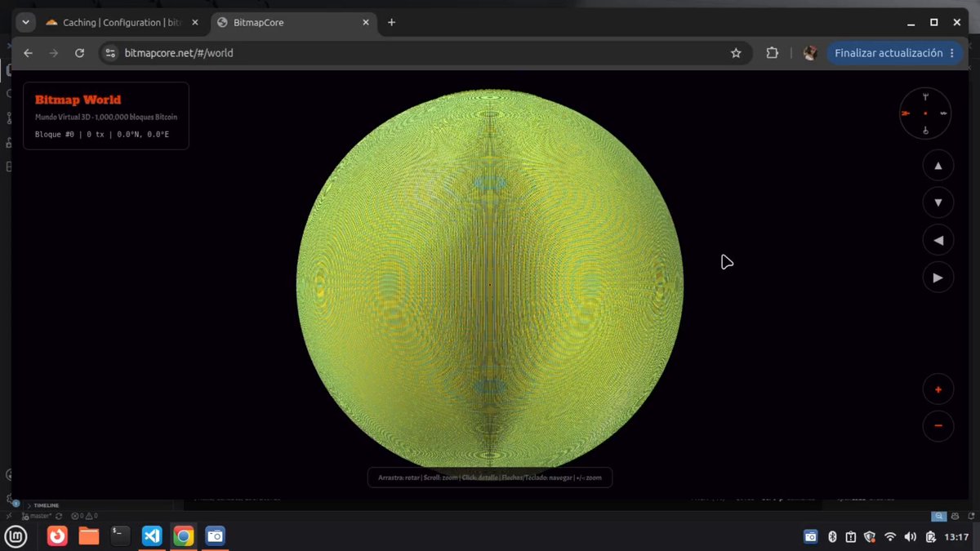Click the compass widget
Viewport: 980px width, 551px height.
(925, 113)
